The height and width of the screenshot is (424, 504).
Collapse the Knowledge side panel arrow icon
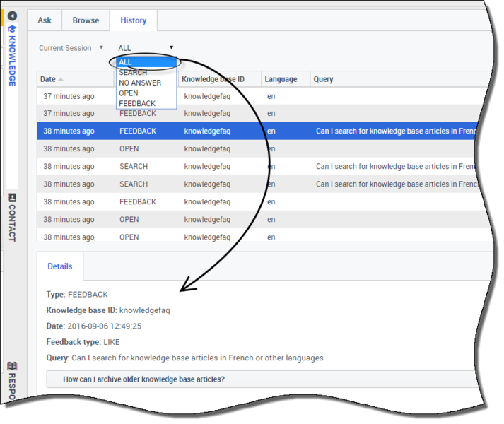12,16
